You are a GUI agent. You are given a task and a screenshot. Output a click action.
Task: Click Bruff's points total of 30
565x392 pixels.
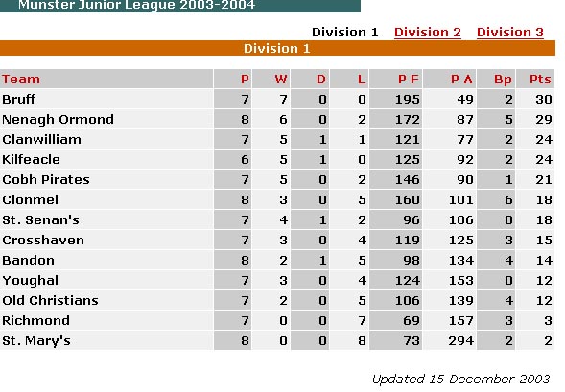[543, 99]
